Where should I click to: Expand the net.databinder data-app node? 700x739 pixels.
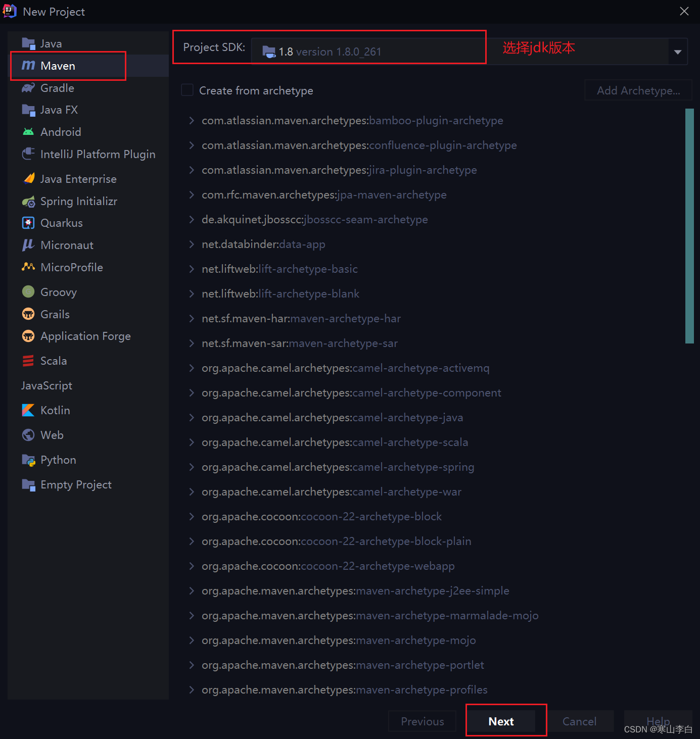click(x=192, y=244)
